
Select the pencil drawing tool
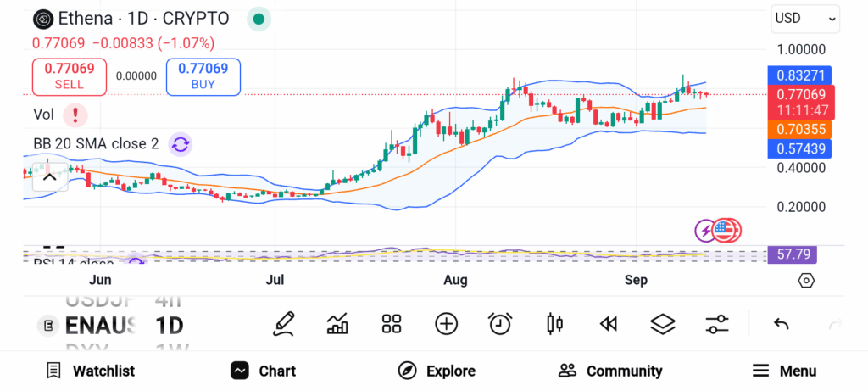tap(284, 323)
